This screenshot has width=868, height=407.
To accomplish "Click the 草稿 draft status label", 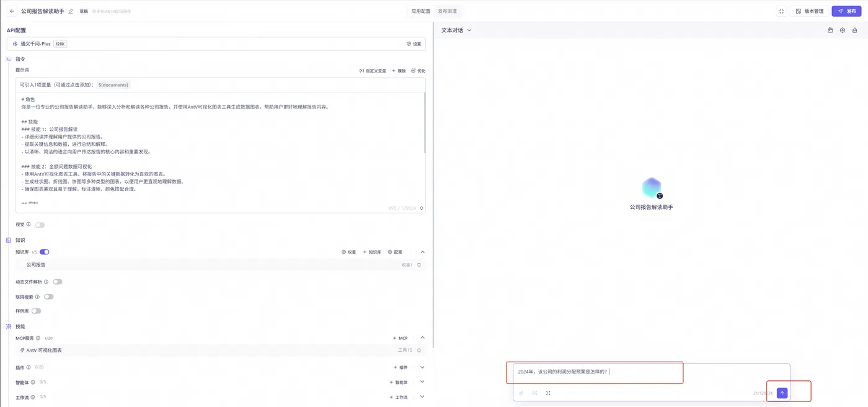I will [x=83, y=11].
